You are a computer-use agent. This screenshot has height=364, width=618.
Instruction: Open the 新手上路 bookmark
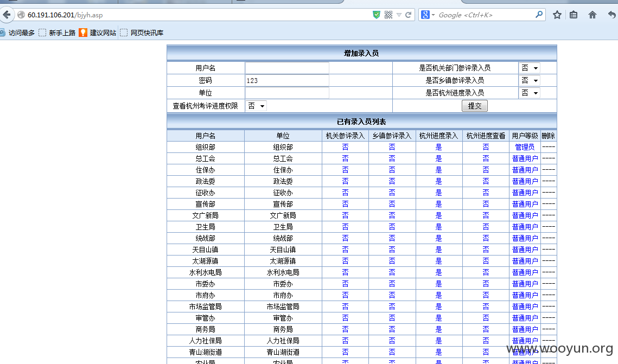click(57, 33)
